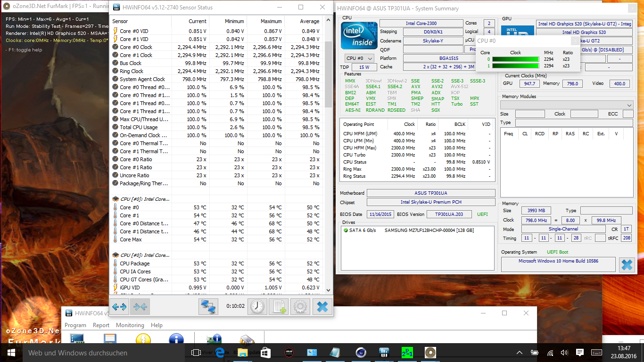644x362 pixels.
Task: Open the network computers icon in sensor toolbar
Action: (208, 307)
